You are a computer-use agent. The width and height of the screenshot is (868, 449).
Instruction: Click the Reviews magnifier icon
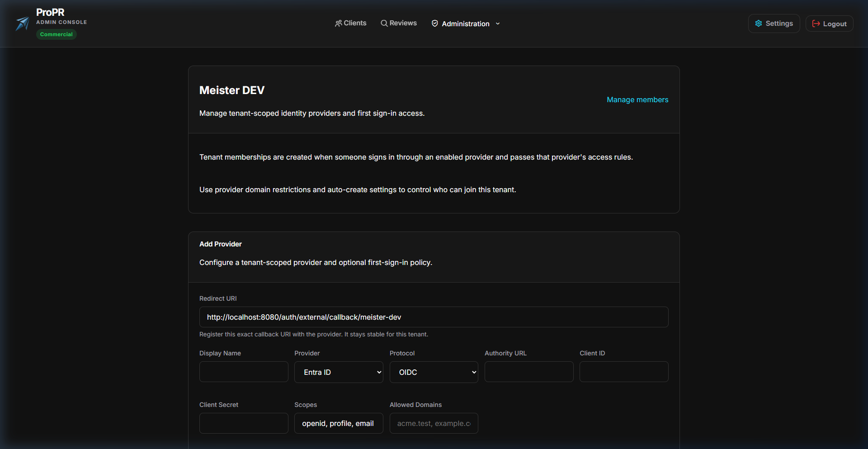point(384,23)
